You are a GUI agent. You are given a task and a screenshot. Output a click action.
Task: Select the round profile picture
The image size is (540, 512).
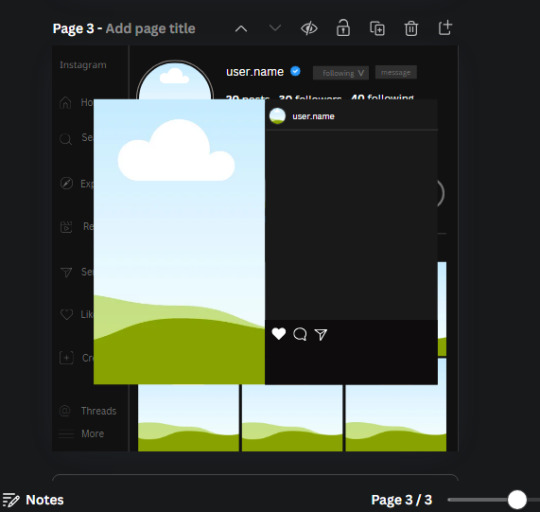coord(175,80)
